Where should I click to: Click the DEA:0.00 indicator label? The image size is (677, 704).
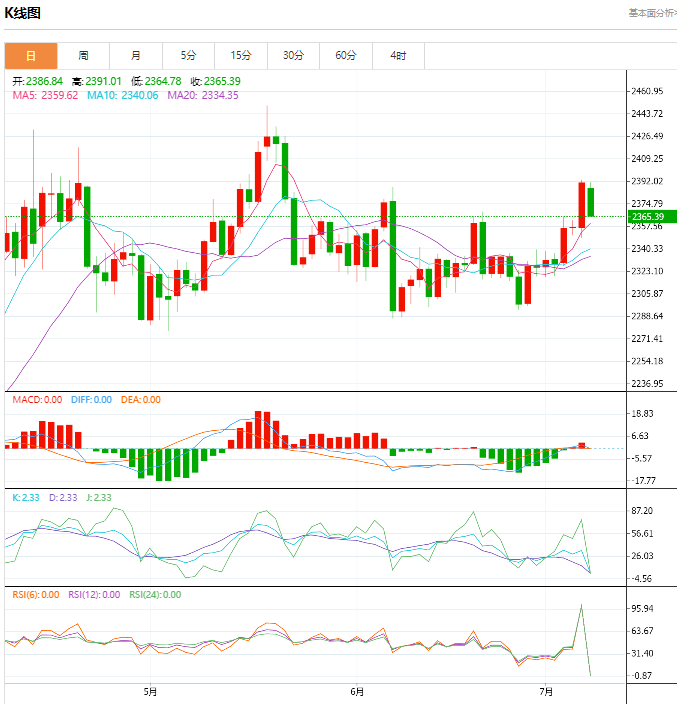pyautogui.click(x=141, y=400)
